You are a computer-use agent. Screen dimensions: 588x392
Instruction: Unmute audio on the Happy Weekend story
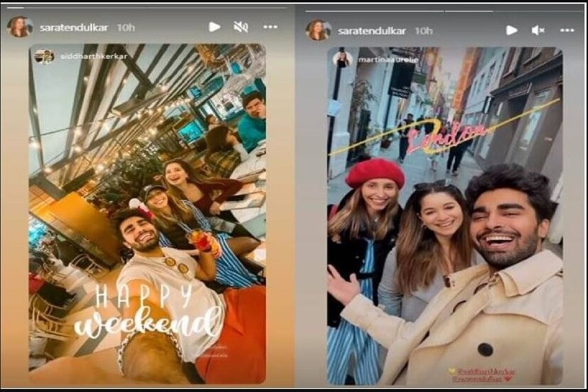pos(241,27)
